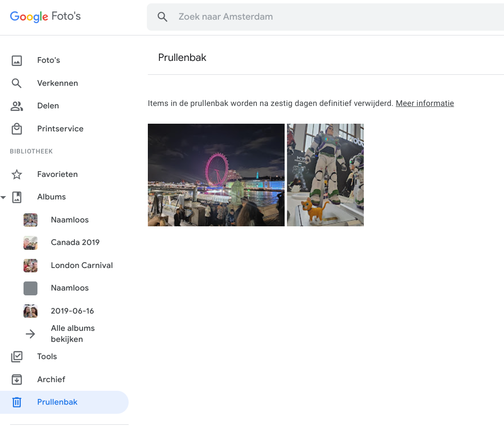Click the Printservice shopping bag icon
This screenshot has height=432, width=504.
[x=17, y=129]
